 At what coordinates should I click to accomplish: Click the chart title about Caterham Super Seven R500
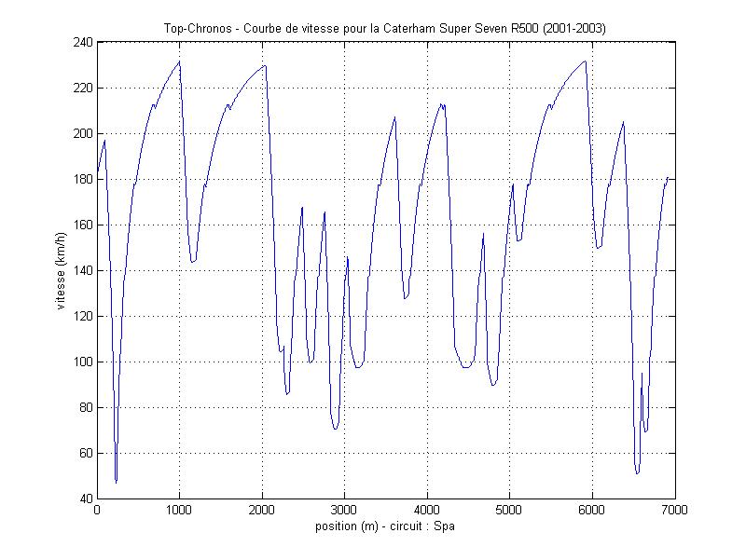pos(385,29)
